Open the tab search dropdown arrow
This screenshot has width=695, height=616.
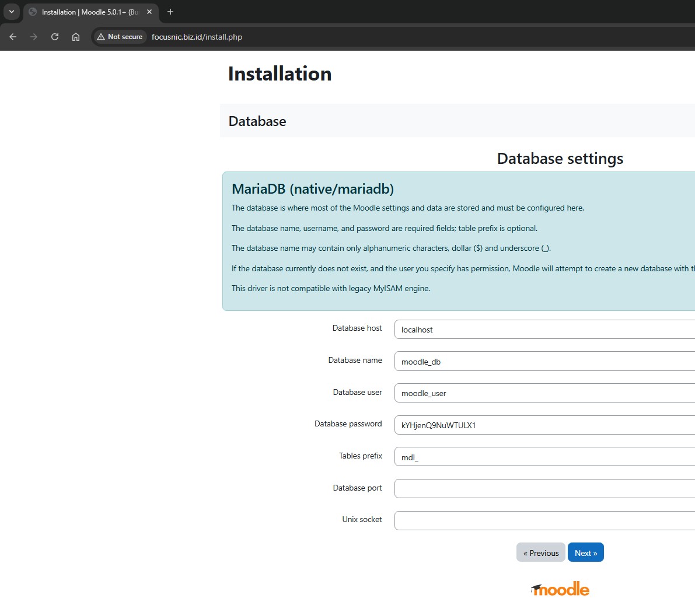[x=12, y=12]
